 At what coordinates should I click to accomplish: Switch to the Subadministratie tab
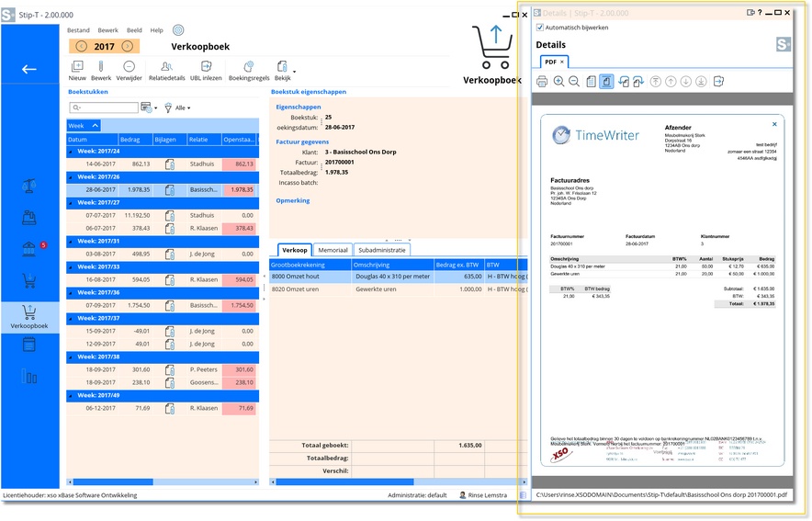[x=382, y=250]
